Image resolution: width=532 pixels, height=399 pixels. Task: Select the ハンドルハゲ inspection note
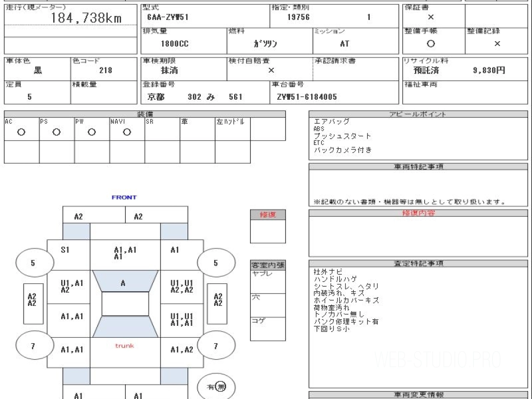(x=335, y=279)
